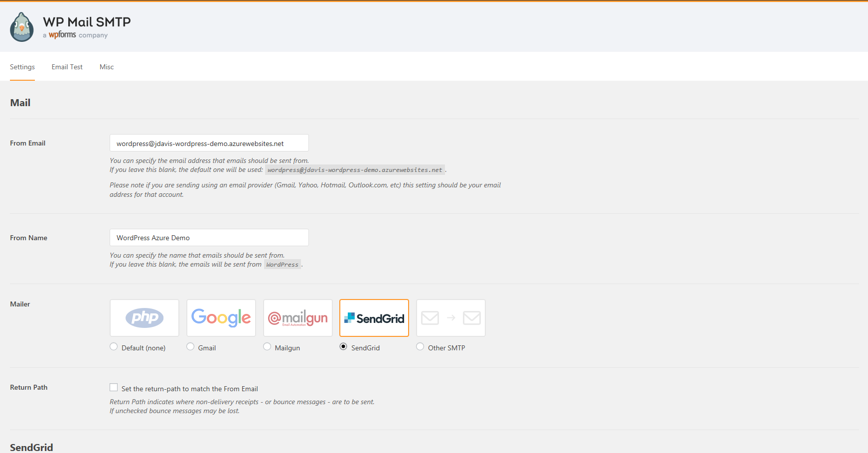868x453 pixels.
Task: Click the 'Set the return-path to match' label
Action: click(190, 389)
